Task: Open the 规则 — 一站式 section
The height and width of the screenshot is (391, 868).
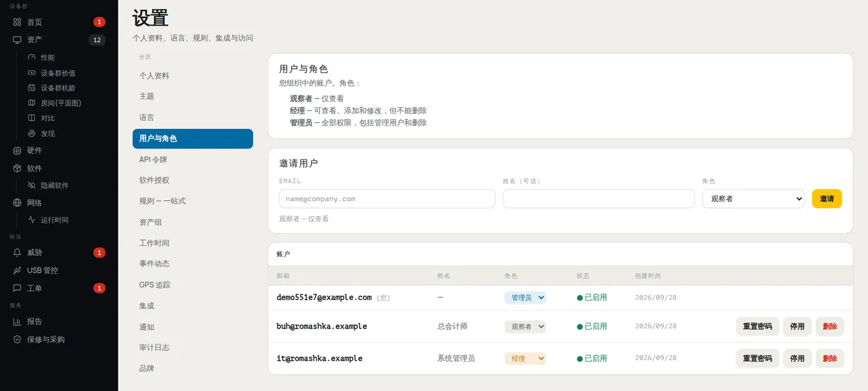Action: (193, 201)
